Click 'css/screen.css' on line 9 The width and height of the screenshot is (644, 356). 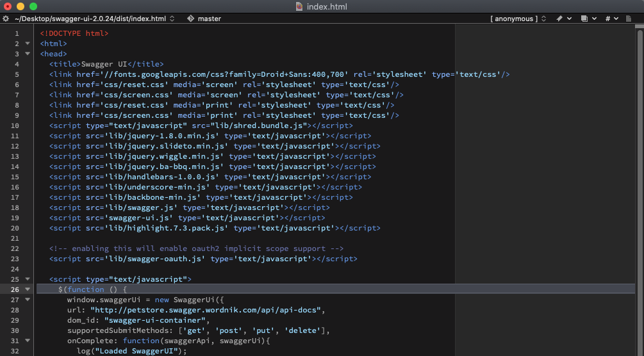coord(136,115)
